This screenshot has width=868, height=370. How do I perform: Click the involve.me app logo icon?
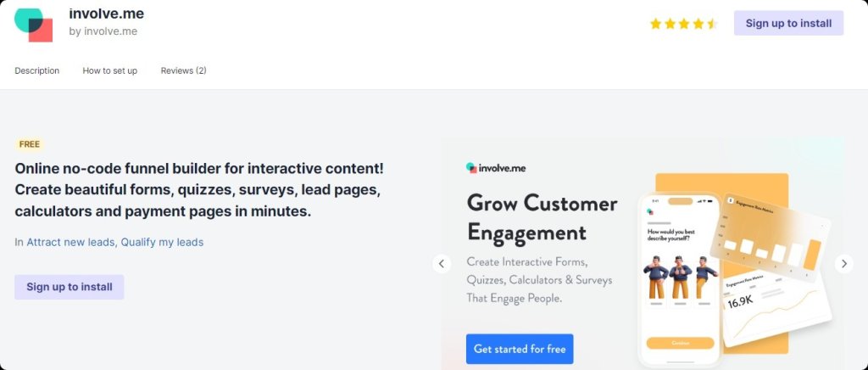[34, 25]
